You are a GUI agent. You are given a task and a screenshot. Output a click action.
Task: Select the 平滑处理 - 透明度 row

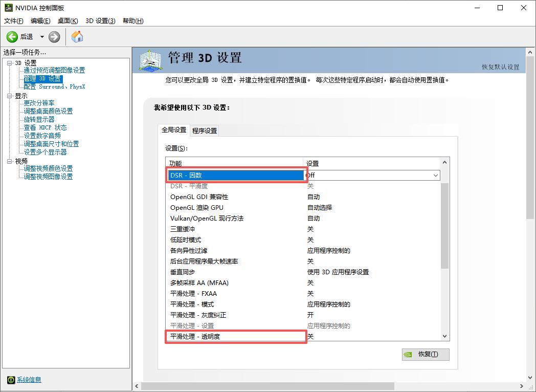point(304,337)
